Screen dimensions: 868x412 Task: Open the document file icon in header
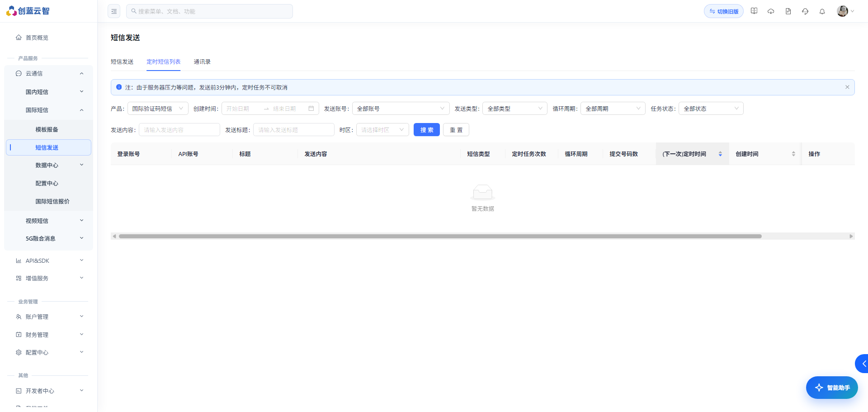[788, 11]
